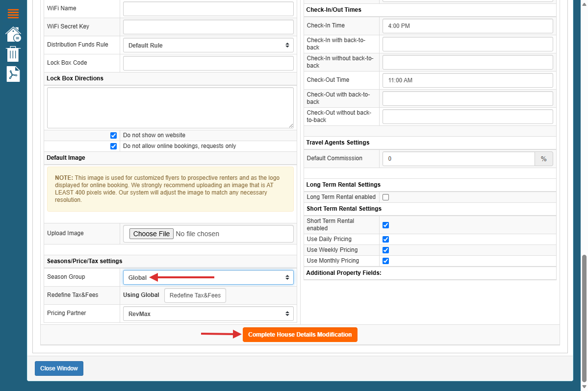588x391 pixels.
Task: Toggle Use Daily Pricing checkbox
Action: [x=385, y=239]
